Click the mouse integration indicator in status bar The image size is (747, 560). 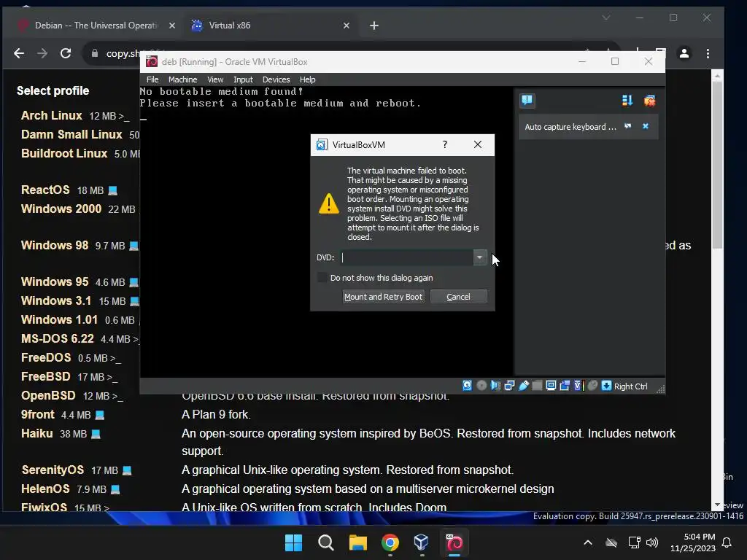592,386
